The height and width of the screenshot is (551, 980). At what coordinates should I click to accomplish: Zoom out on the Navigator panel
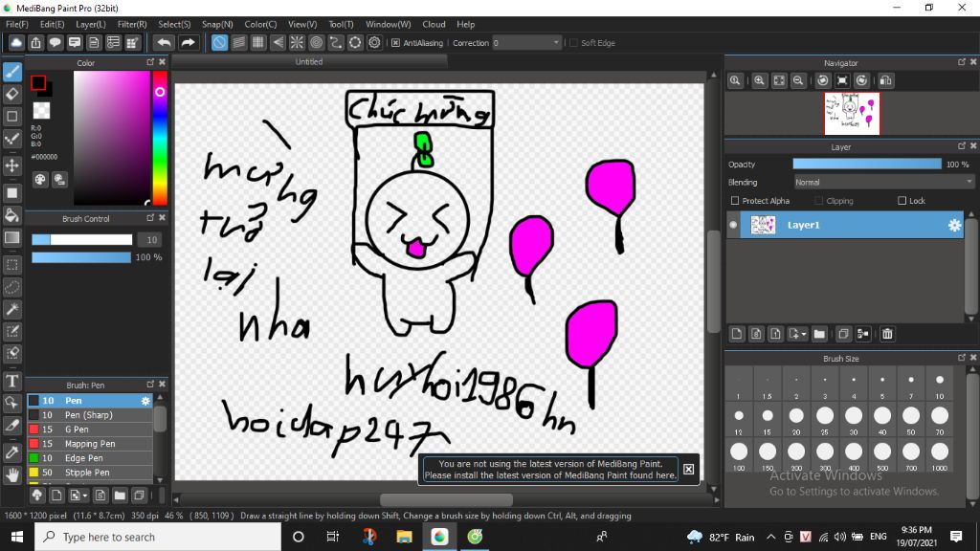point(798,80)
